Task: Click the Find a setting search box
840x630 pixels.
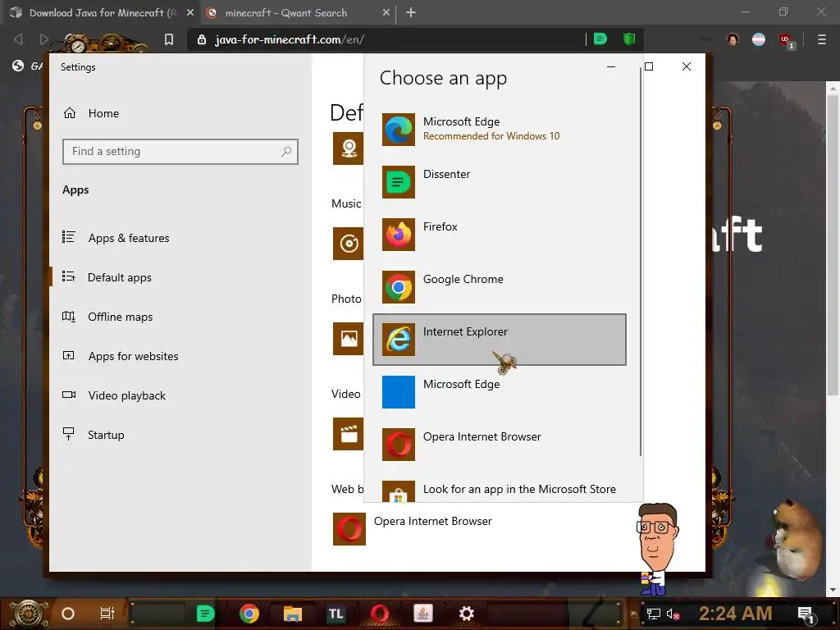Action: point(180,152)
